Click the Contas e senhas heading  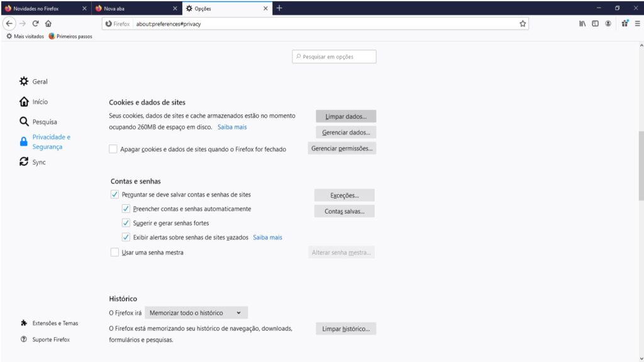(x=136, y=181)
